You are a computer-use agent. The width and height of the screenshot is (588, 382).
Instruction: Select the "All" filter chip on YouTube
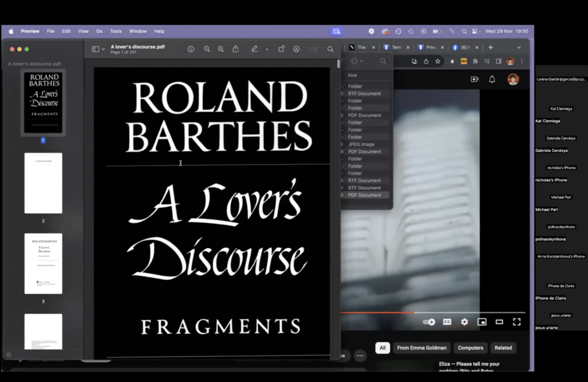(x=382, y=348)
